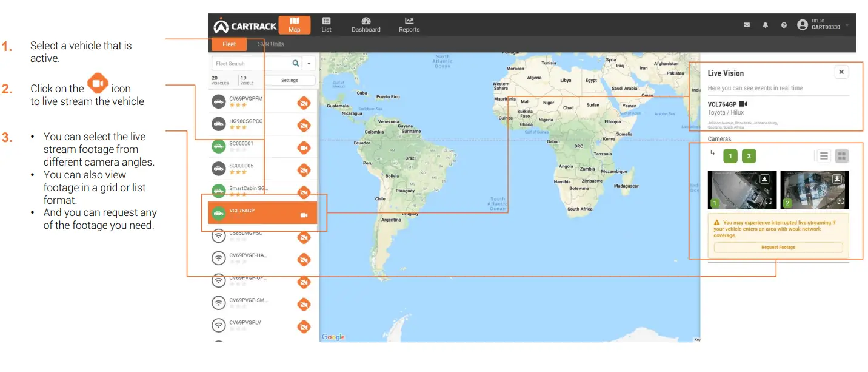This screenshot has height=372, width=868.
Task: Select vehicle name CV69PVGPFM
Action: click(245, 98)
